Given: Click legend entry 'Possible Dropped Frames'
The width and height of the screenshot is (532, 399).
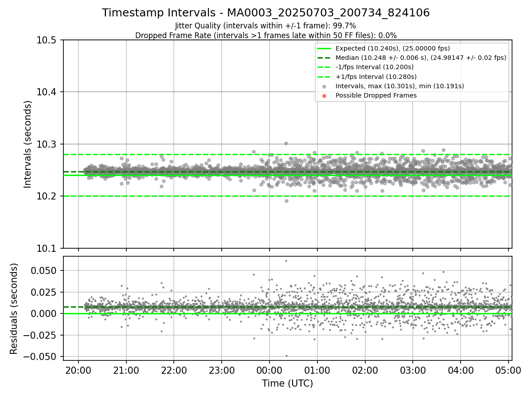Looking at the screenshot, I should point(376,95).
